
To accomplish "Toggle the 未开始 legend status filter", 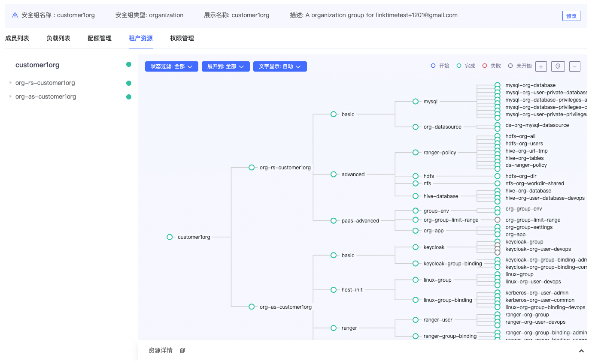I will point(520,66).
